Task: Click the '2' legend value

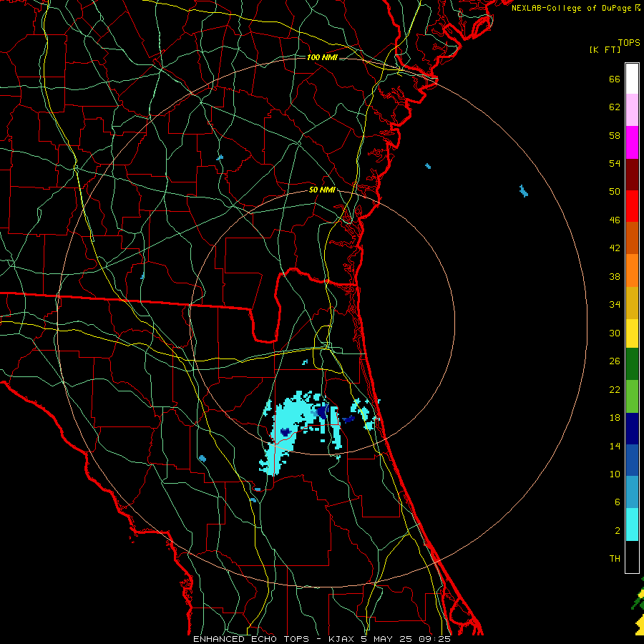Action: [x=618, y=530]
